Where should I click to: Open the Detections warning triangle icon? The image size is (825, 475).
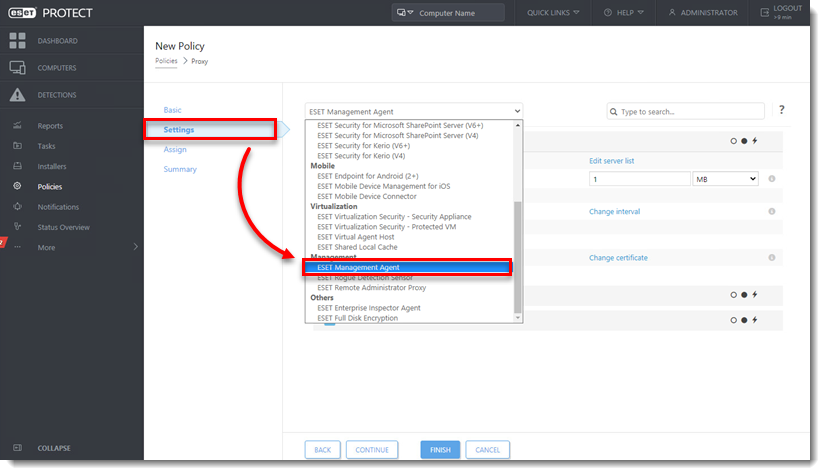[17, 95]
